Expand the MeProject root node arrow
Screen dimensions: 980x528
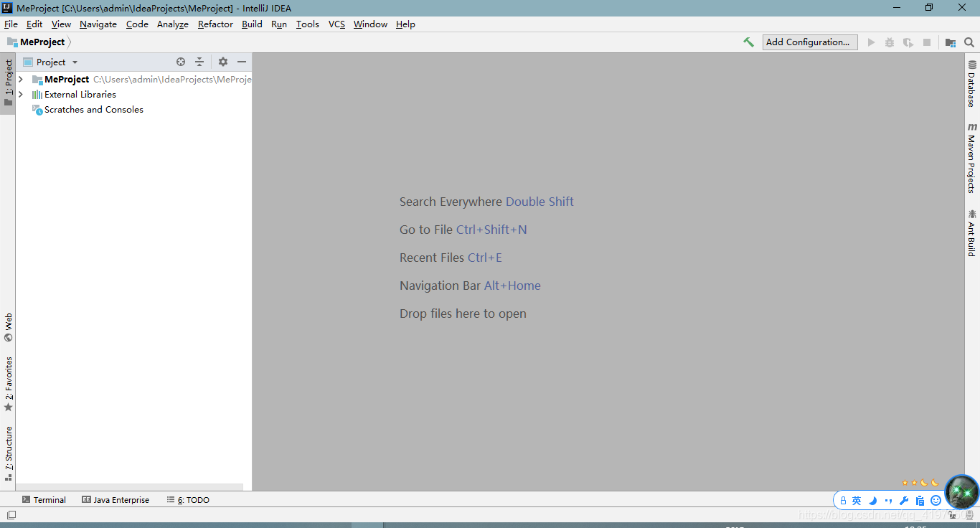pyautogui.click(x=21, y=80)
